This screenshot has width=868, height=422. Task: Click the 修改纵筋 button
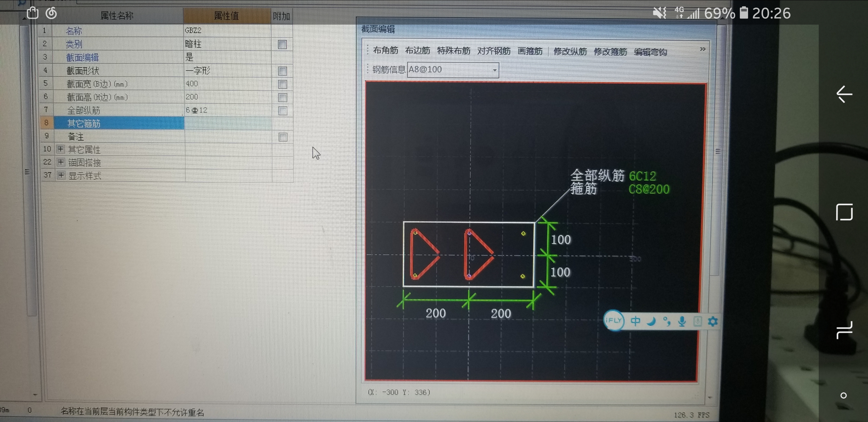(x=570, y=52)
